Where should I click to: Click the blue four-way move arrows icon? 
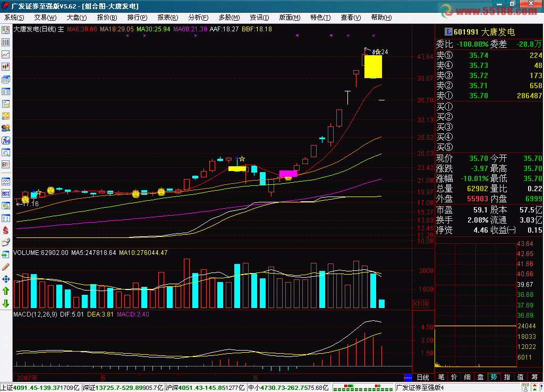(5, 279)
